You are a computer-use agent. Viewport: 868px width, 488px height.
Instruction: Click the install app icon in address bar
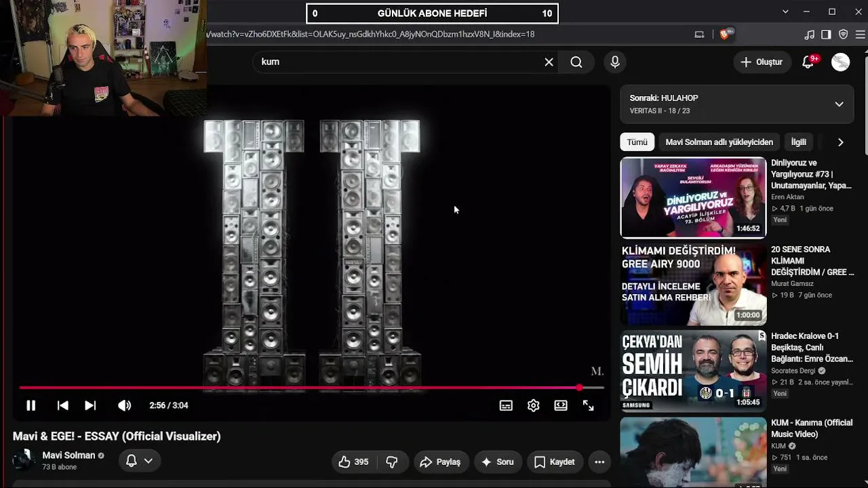click(699, 34)
